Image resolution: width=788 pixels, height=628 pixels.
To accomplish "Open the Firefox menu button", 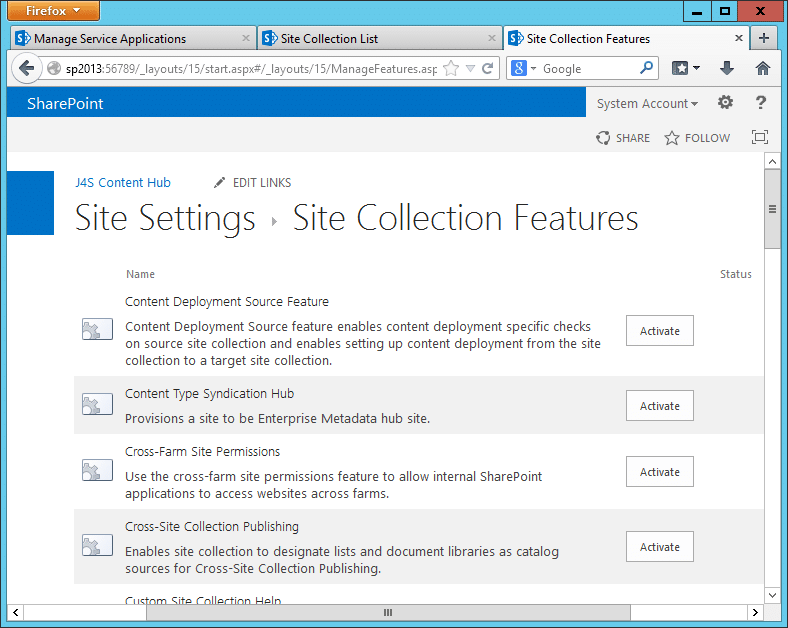I will pyautogui.click(x=53, y=11).
